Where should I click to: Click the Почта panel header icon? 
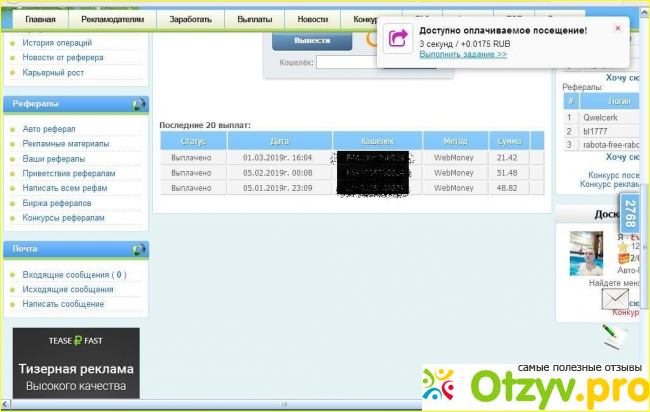pyautogui.click(x=138, y=248)
